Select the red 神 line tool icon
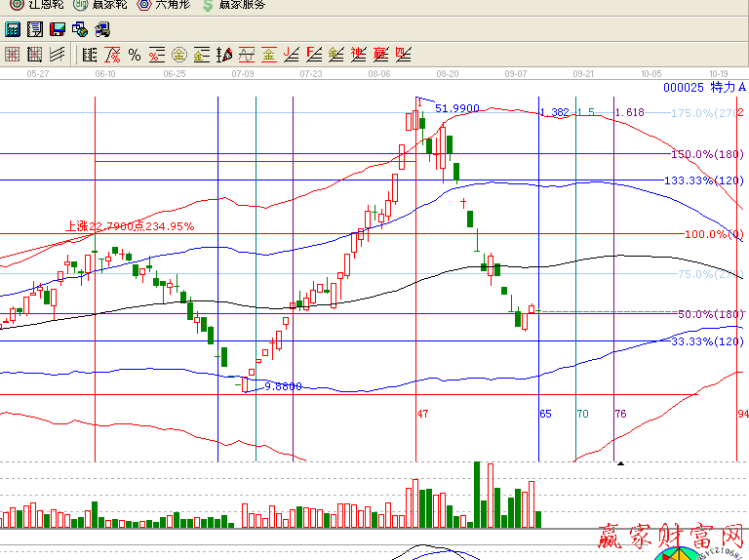The height and width of the screenshot is (560, 749). [x=358, y=55]
